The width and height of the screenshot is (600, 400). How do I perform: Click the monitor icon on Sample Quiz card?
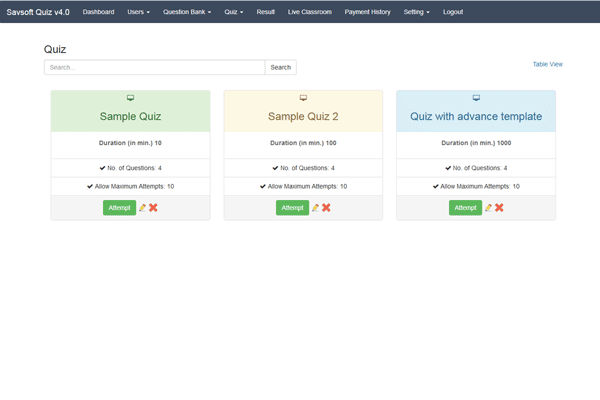130,98
